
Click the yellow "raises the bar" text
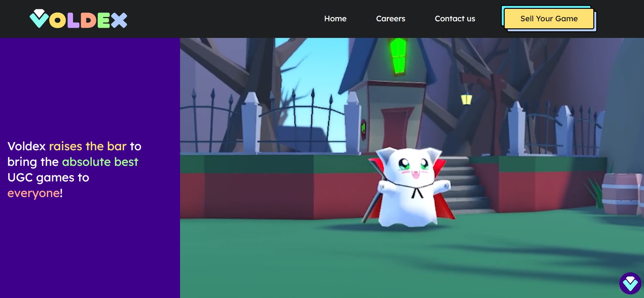[x=88, y=146]
